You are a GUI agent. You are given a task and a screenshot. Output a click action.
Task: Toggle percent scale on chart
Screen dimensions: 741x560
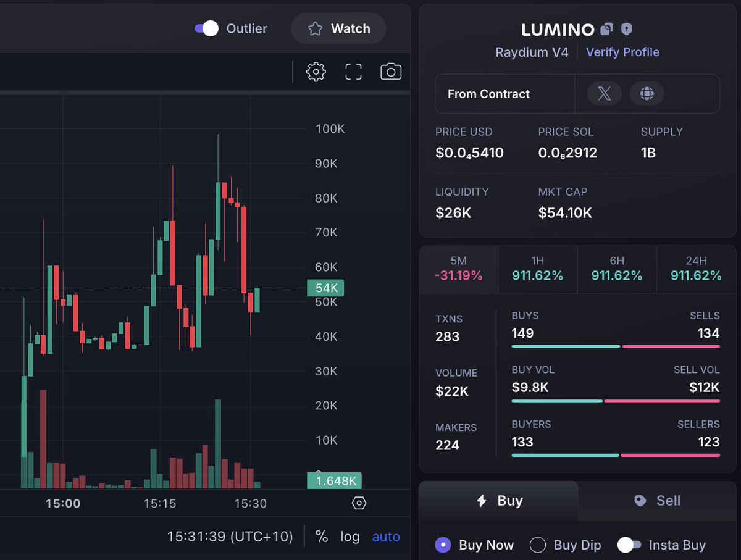[x=322, y=537]
